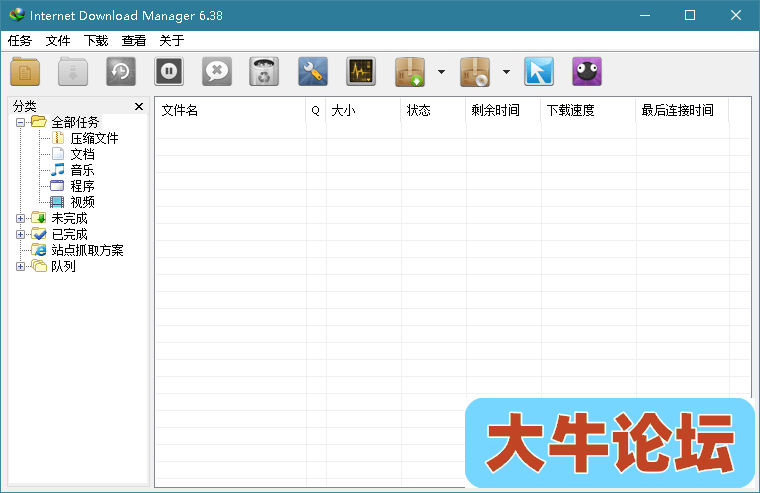Click the program window icon
Image resolution: width=760 pixels, height=493 pixels.
57,186
